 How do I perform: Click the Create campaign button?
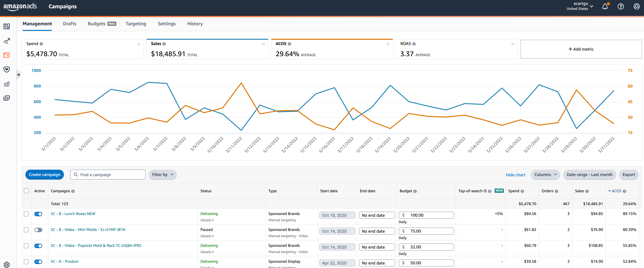(x=44, y=175)
